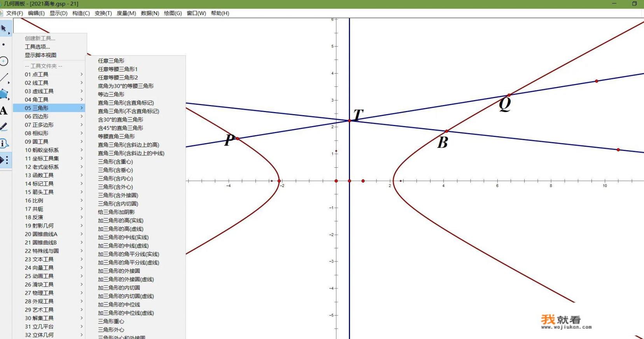644x339 pixels.
Task: Pick 加三角形的角平分线(实线) tool
Action: click(129, 254)
